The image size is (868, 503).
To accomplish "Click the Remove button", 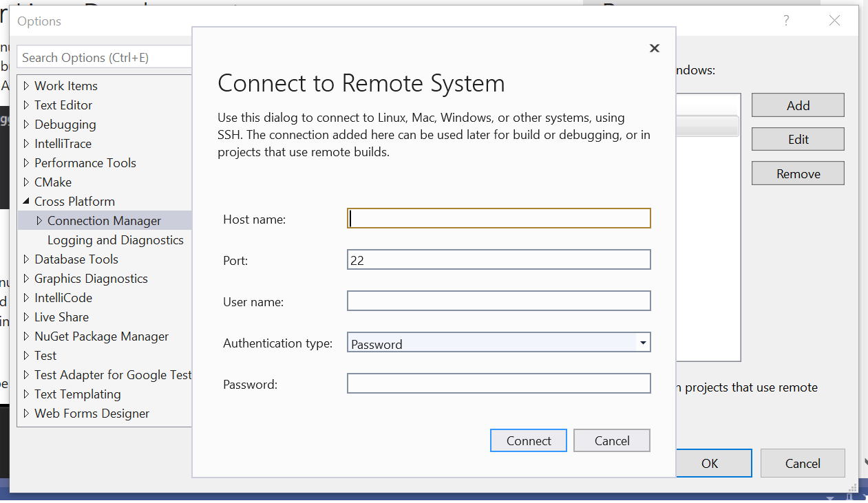I will pos(797,173).
